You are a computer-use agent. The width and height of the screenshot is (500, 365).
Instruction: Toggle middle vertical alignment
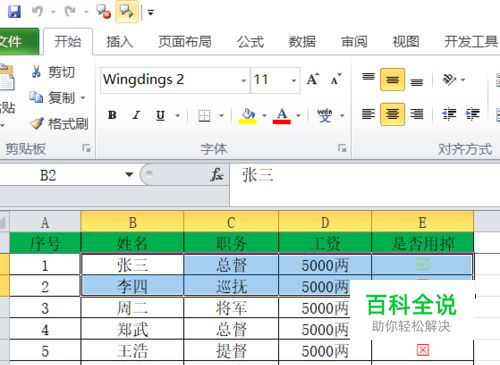coord(392,80)
